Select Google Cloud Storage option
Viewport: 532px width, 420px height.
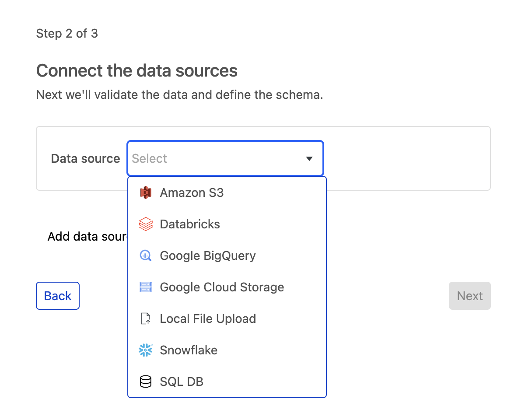point(227,287)
